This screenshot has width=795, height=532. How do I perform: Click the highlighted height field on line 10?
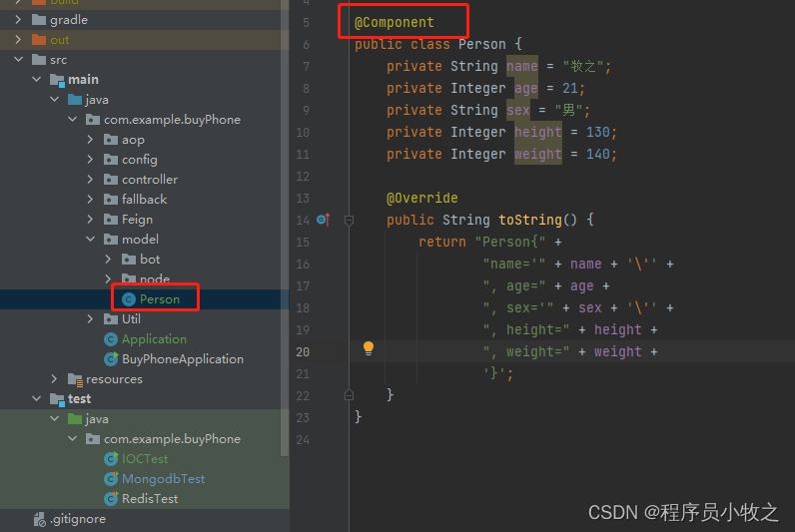coord(538,132)
